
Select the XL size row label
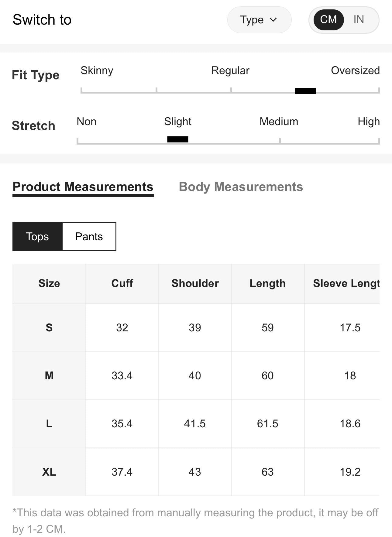pyautogui.click(x=49, y=472)
